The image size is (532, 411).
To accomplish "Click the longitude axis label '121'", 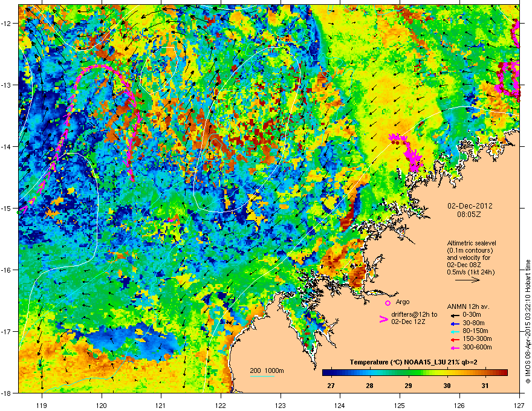I will (161, 405).
